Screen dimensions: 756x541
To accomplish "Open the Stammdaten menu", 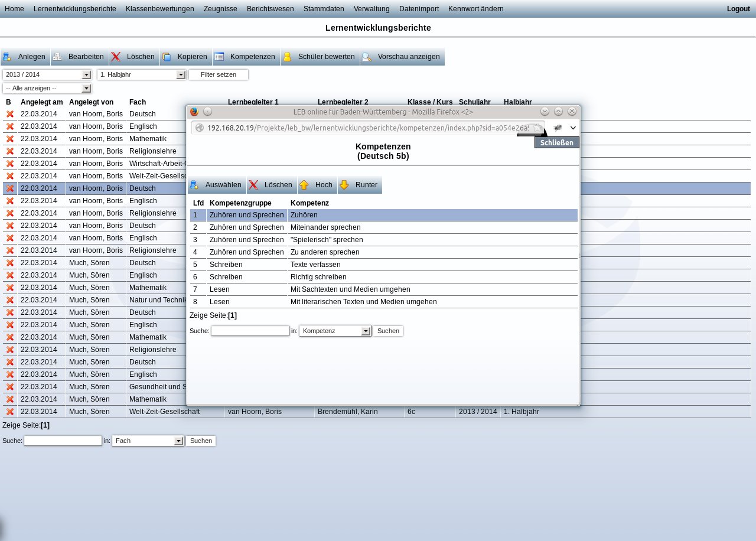I will coord(324,9).
